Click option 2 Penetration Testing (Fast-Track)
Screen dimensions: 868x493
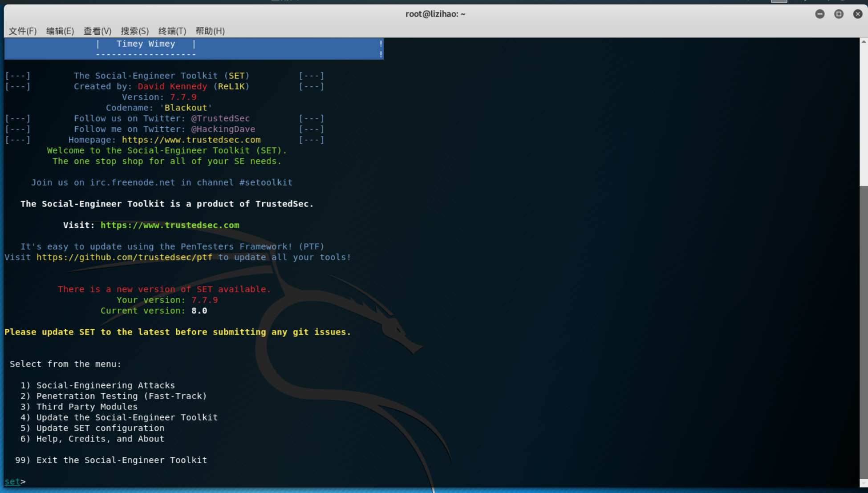pyautogui.click(x=114, y=396)
